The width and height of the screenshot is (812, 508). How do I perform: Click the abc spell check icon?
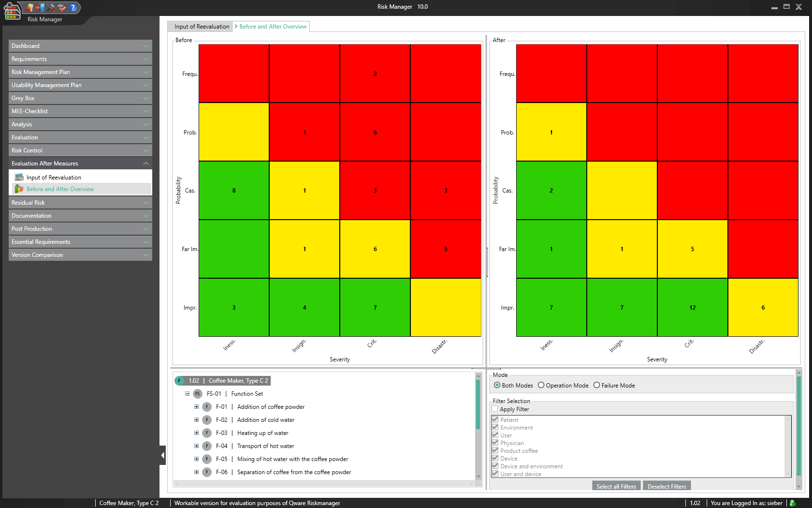pos(61,7)
